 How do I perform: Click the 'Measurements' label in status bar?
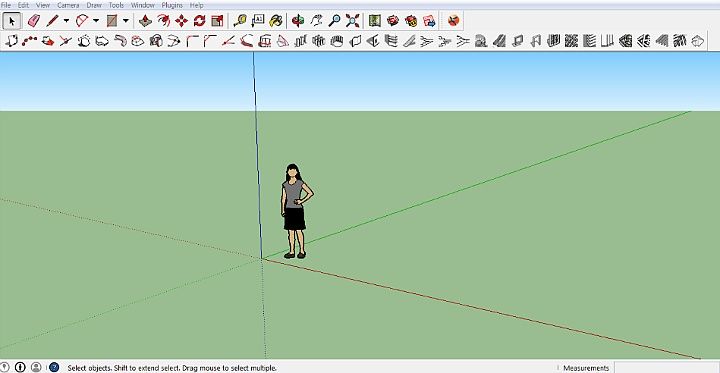point(586,368)
